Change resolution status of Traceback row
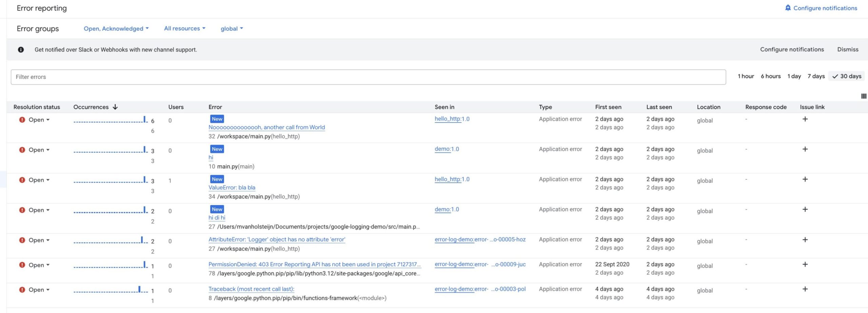Screen dimensions: 868x313 (x=39, y=290)
